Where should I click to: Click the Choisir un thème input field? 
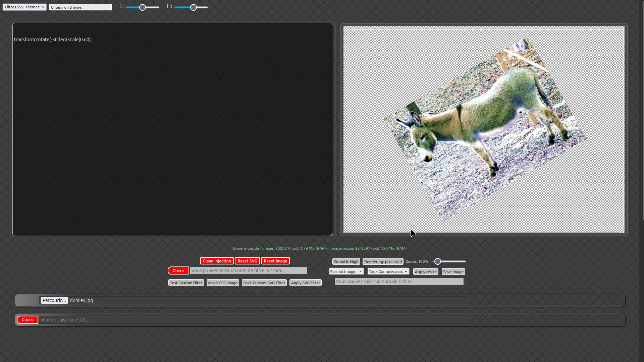click(x=80, y=7)
